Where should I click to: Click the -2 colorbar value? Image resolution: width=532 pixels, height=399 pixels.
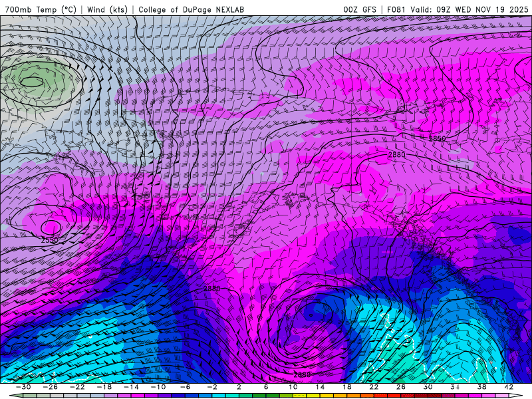[x=211, y=387]
